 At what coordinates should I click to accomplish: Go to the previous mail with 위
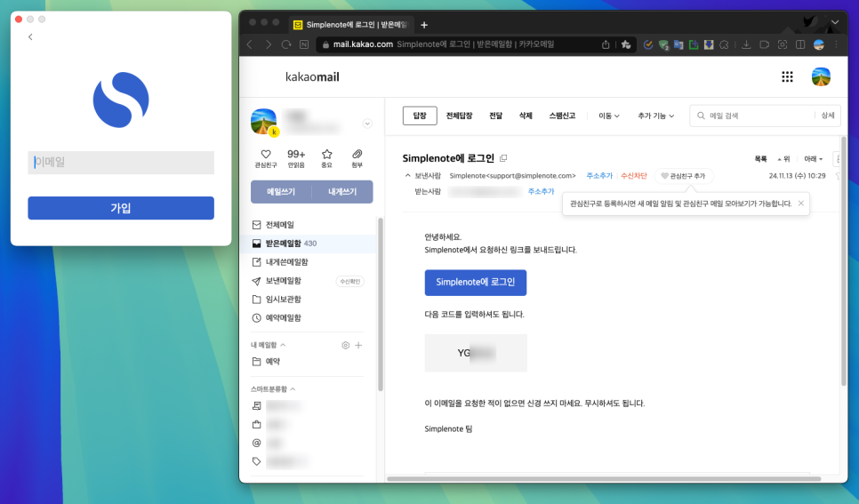(x=783, y=159)
